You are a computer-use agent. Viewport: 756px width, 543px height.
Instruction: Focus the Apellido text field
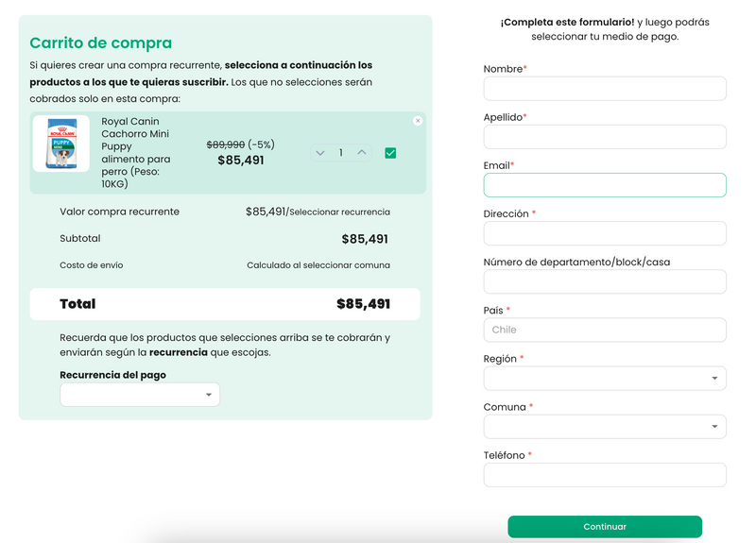(605, 137)
